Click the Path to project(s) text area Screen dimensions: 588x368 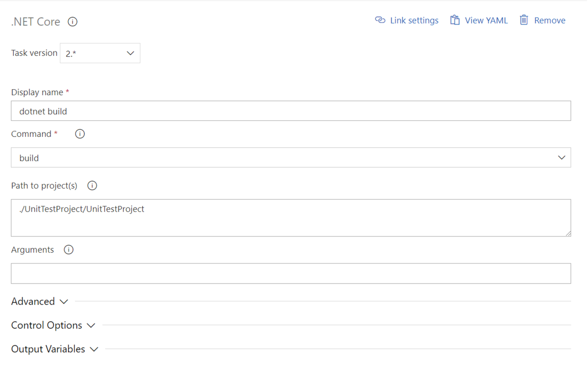pos(291,218)
